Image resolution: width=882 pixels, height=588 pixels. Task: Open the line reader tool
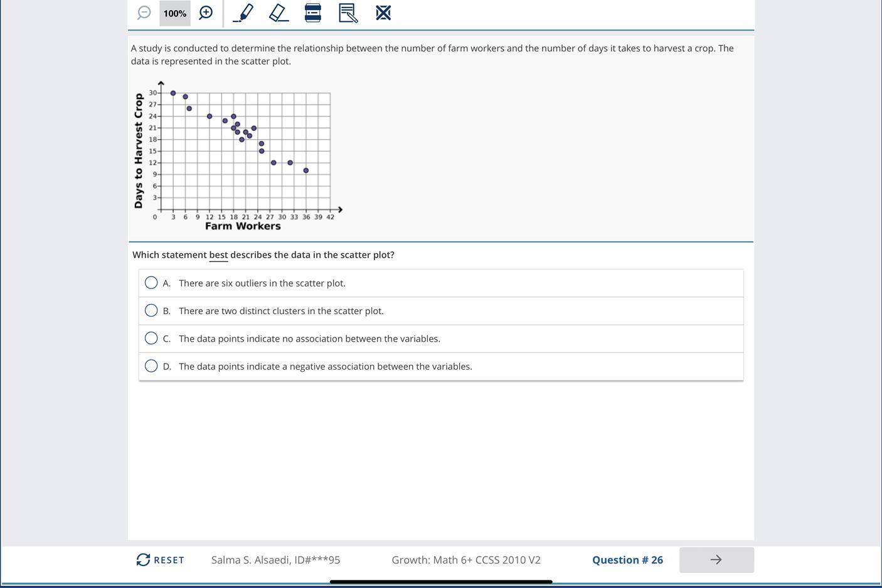click(312, 13)
